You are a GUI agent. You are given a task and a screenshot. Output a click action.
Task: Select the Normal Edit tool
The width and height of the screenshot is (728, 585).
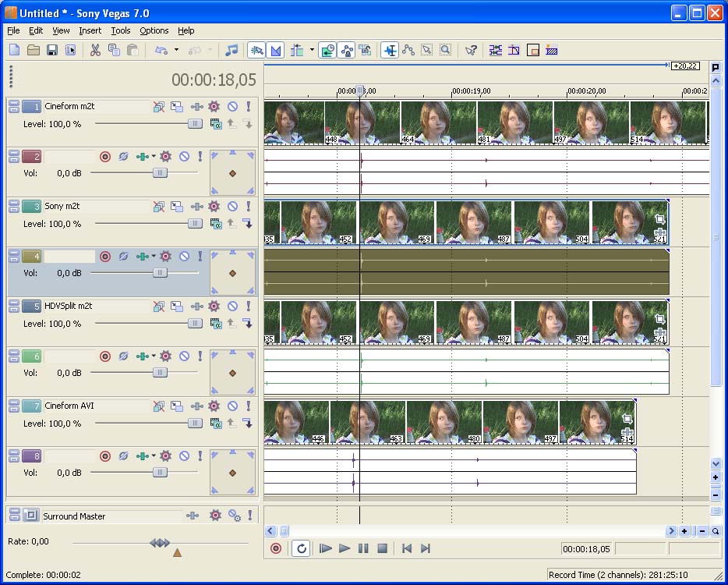390,50
